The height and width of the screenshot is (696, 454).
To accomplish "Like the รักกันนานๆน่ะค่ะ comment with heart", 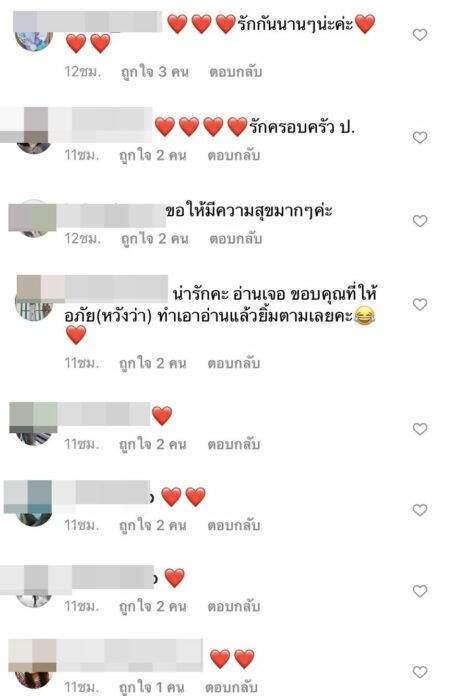I will coord(420,35).
